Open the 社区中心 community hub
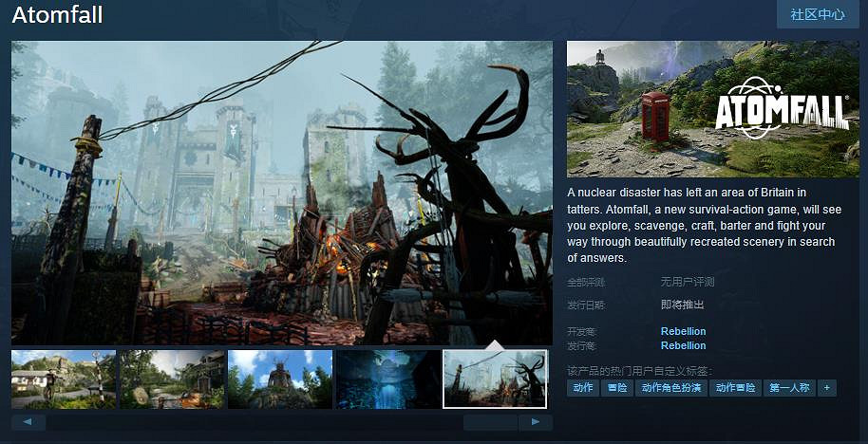The height and width of the screenshot is (444, 868). (818, 15)
